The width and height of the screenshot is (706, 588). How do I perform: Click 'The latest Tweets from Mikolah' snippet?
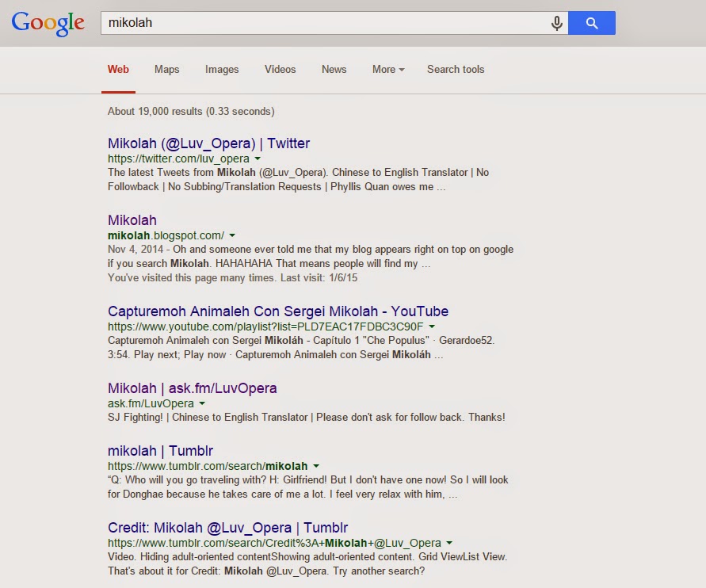[x=298, y=180]
